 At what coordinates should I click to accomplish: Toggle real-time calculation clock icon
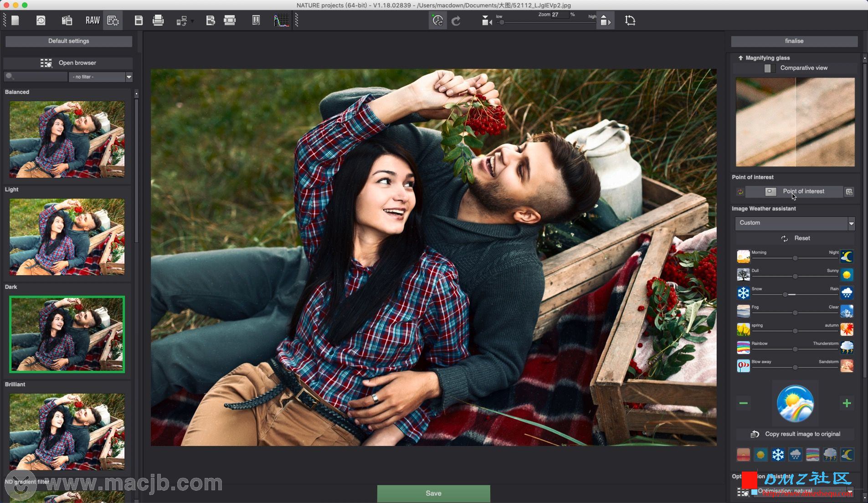(438, 21)
